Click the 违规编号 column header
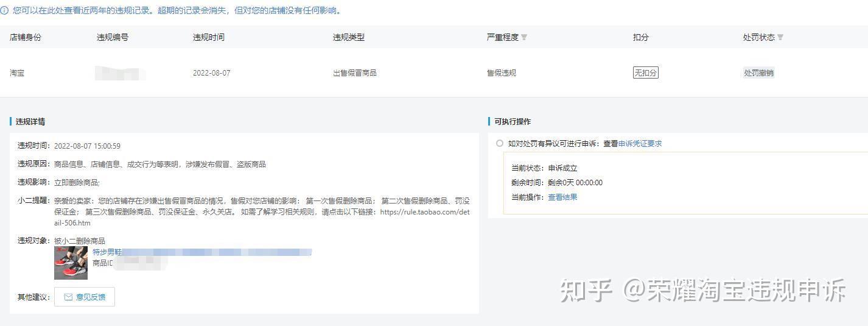Viewport: 868px width, 326px height. [x=113, y=37]
